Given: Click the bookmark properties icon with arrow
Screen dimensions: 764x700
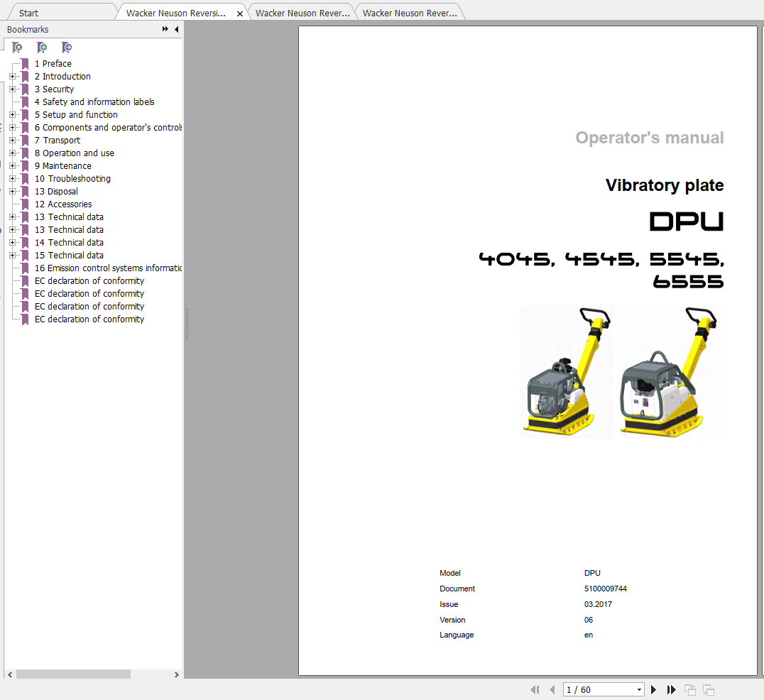Looking at the screenshot, I should (x=67, y=48).
